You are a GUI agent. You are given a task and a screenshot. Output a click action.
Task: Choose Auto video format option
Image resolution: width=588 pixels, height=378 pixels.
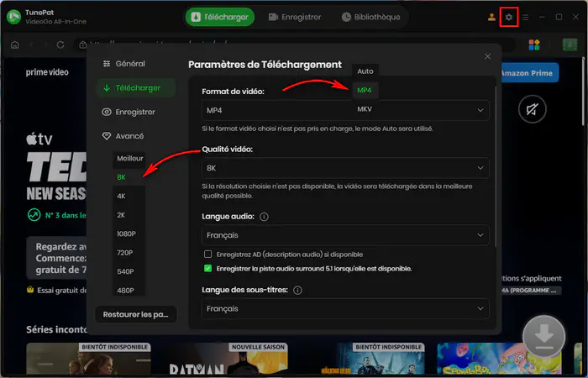(x=365, y=71)
